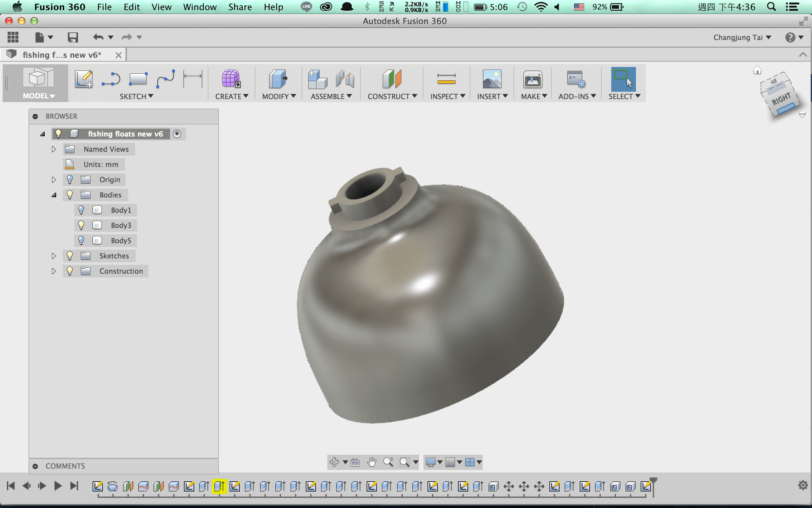Select the Spline sketch tool
Image resolution: width=812 pixels, height=508 pixels.
tap(166, 79)
